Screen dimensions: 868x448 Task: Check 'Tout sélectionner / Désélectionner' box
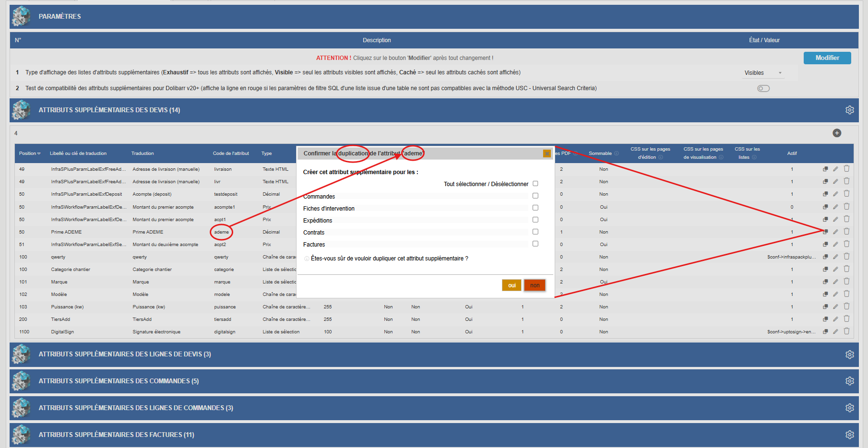pyautogui.click(x=535, y=184)
